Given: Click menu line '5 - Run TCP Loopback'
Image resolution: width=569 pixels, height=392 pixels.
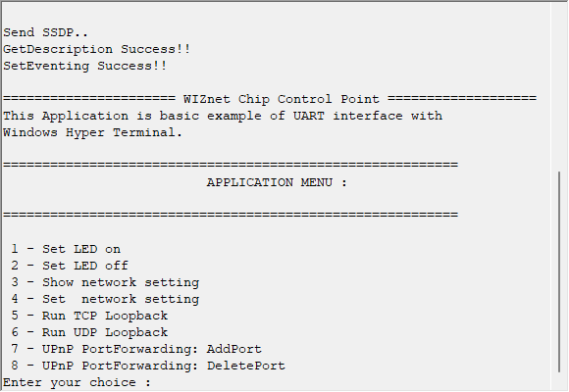Looking at the screenshot, I should click(89, 316).
